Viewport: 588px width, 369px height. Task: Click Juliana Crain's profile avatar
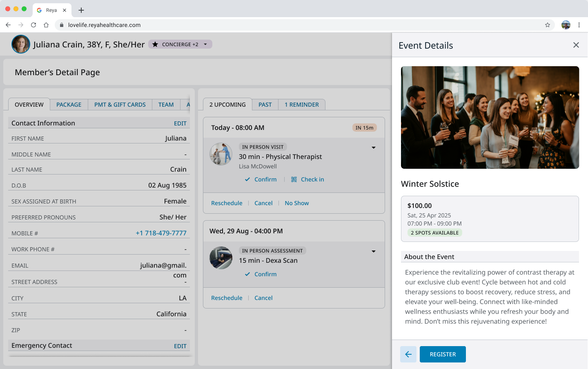click(x=21, y=44)
